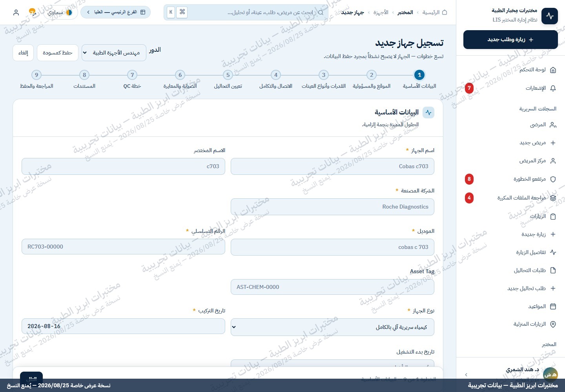Click the person icon beside مركز المريض
This screenshot has width=565, height=392.
pyautogui.click(x=553, y=161)
